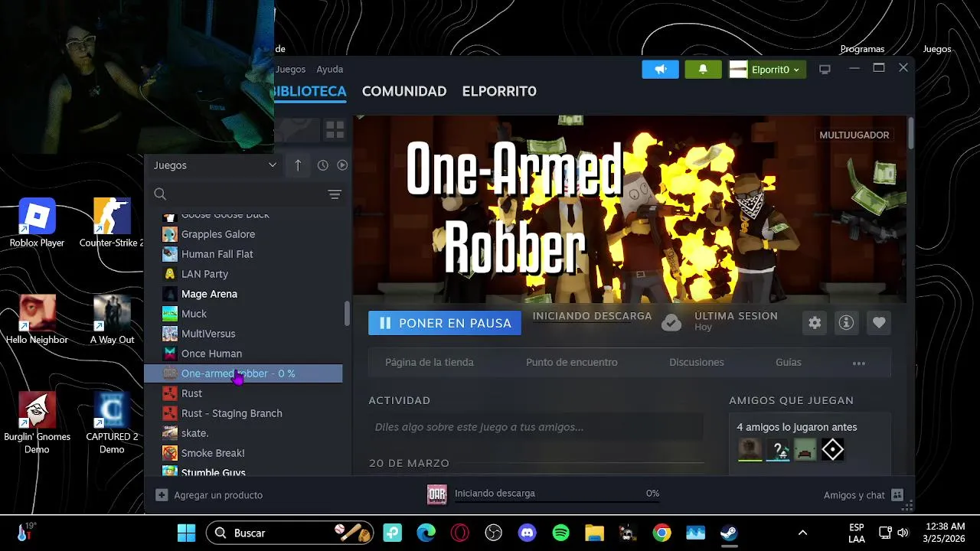Open game settings gear for One-Armed Robber
Image resolution: width=980 pixels, height=551 pixels.
click(815, 323)
